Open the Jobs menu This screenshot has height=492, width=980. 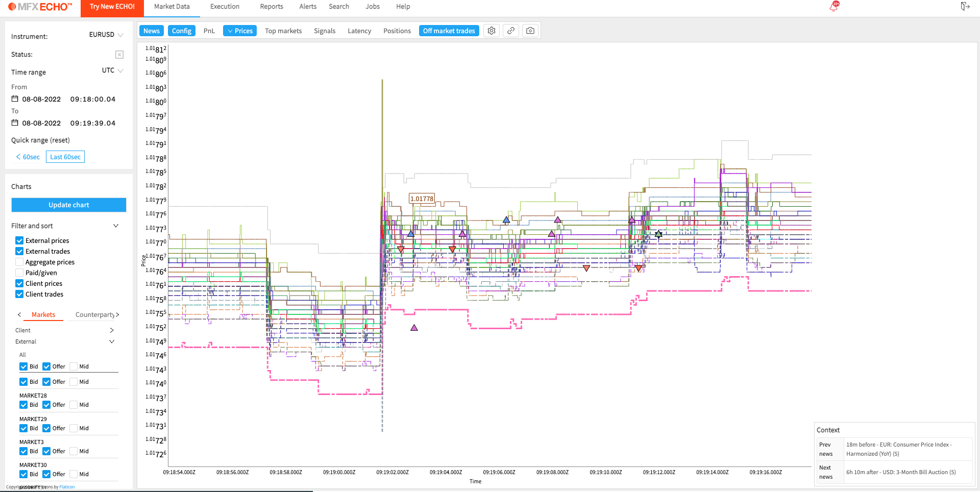coord(373,7)
